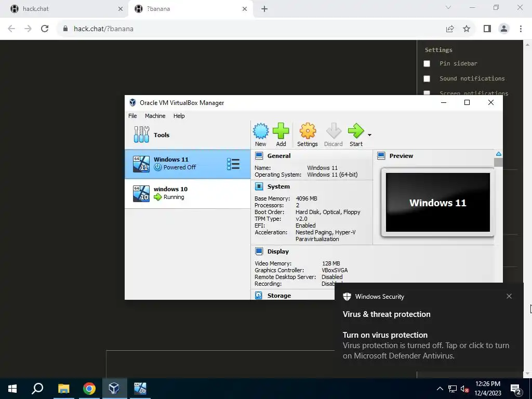
Task: Select the Windows 11 Powered Off VM
Action: [188, 164]
